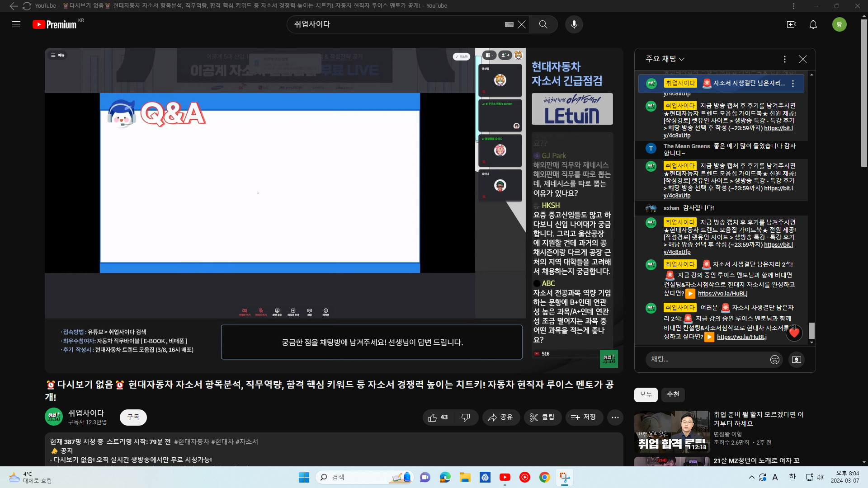Click the on-screen keyboard icon in search box
Screen dimensions: 868x488
click(x=509, y=24)
